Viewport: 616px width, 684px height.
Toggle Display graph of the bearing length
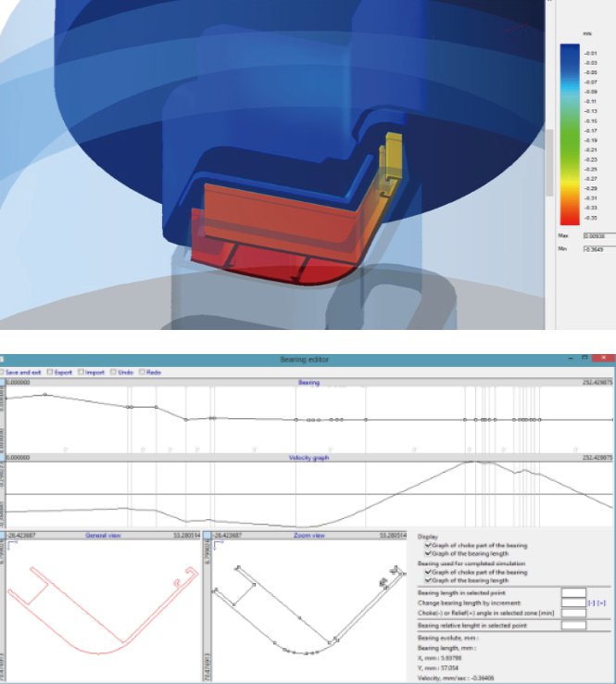(x=427, y=553)
